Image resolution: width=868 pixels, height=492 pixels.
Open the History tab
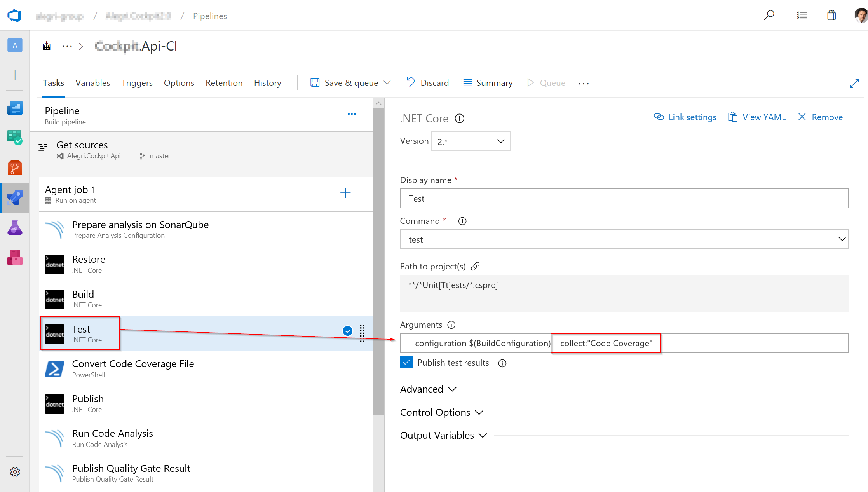click(267, 83)
